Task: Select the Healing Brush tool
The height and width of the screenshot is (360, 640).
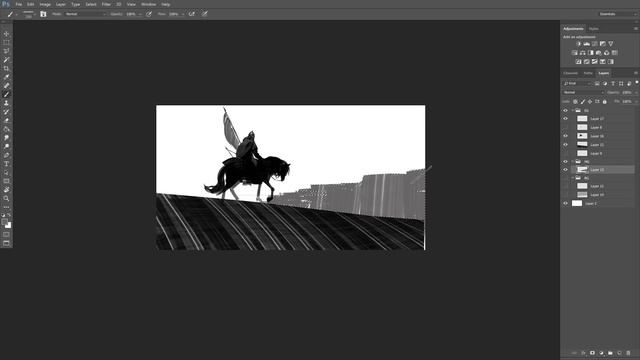Action: point(6,85)
